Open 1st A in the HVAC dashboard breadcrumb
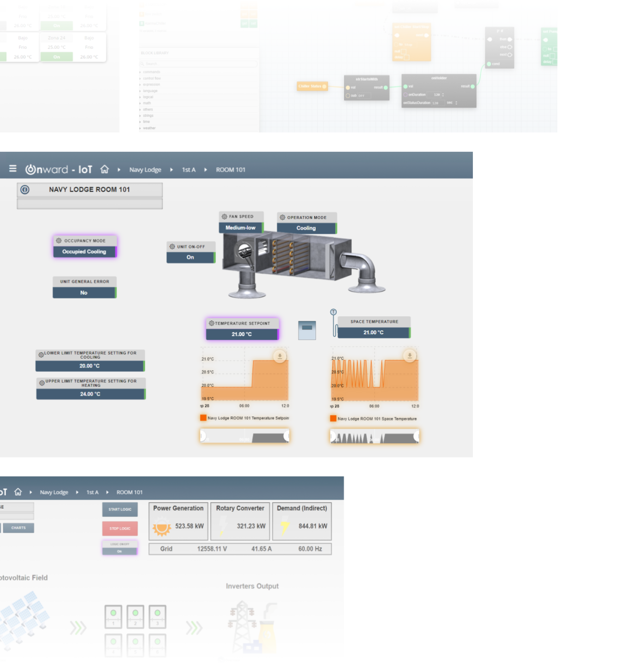Viewport: 644px width, 664px height. tap(189, 170)
